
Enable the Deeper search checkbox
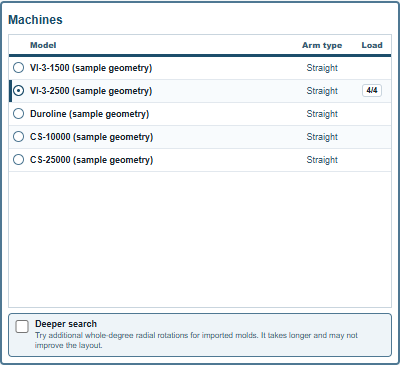tap(22, 326)
